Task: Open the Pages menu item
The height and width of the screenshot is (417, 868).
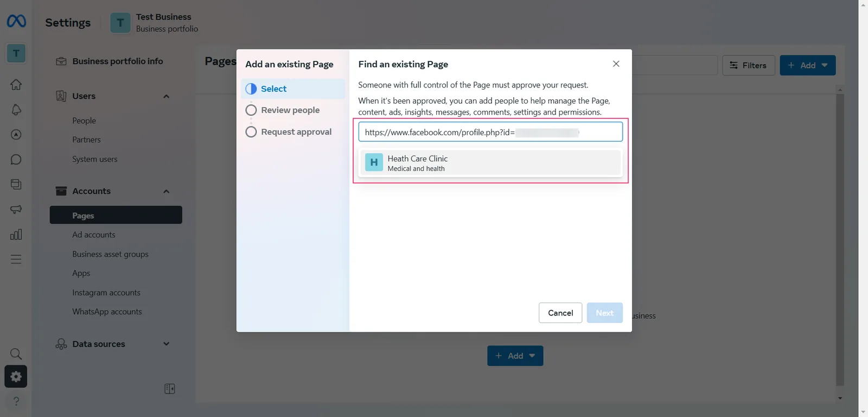Action: point(116,215)
